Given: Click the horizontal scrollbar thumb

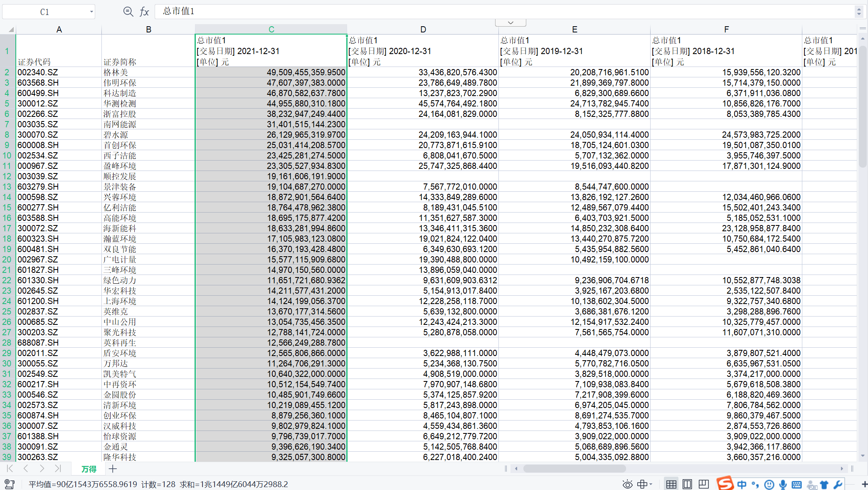Looking at the screenshot, I should pyautogui.click(x=574, y=469).
